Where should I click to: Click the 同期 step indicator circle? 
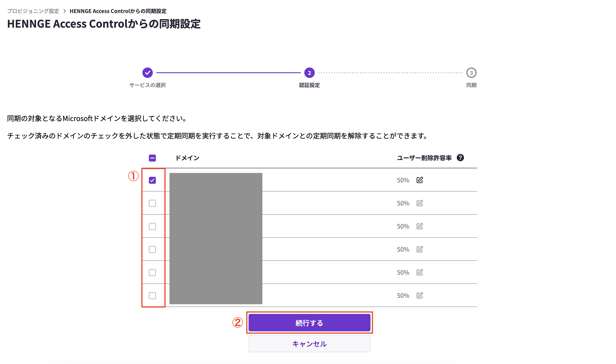tap(471, 72)
